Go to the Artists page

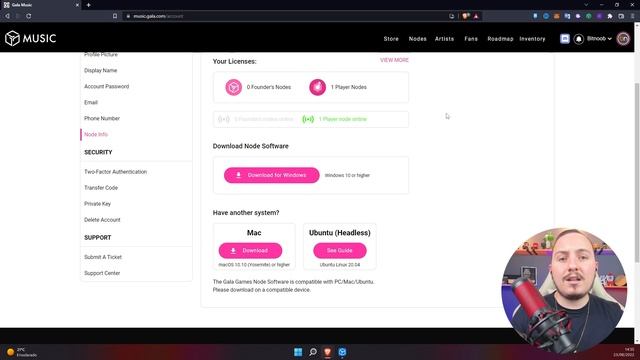(x=444, y=39)
